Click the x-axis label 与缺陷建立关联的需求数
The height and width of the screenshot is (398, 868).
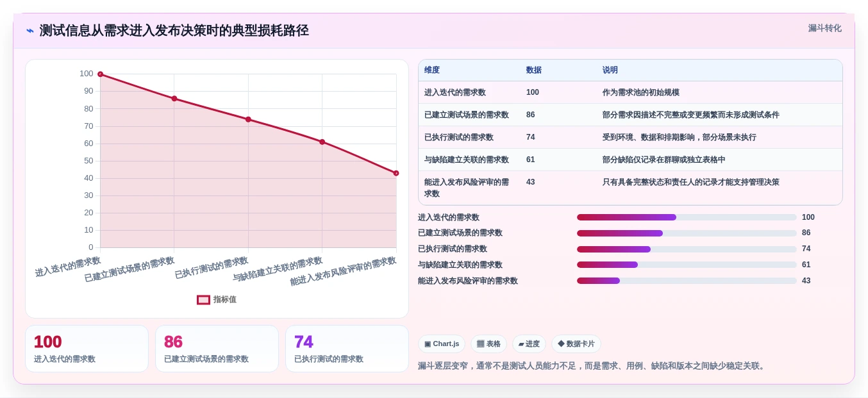pos(277,270)
